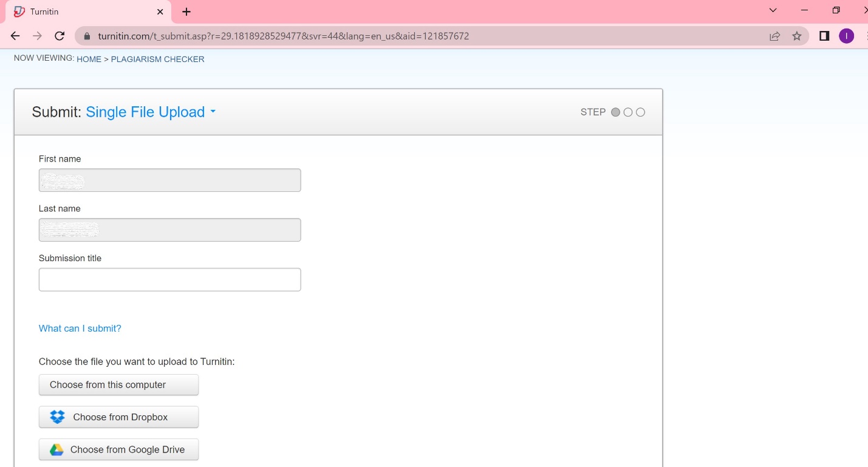868x467 pixels.
Task: Click the browser back arrow
Action: tap(16, 36)
